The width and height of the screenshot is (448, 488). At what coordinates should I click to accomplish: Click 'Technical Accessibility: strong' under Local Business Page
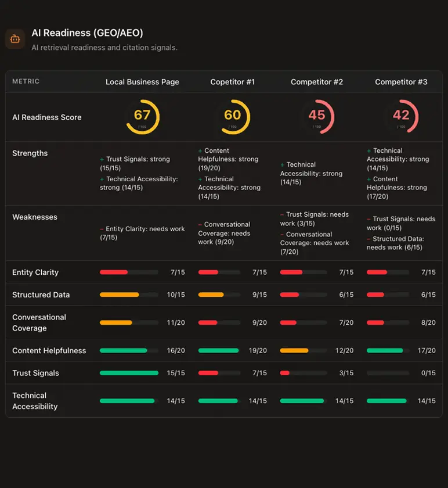pos(139,184)
